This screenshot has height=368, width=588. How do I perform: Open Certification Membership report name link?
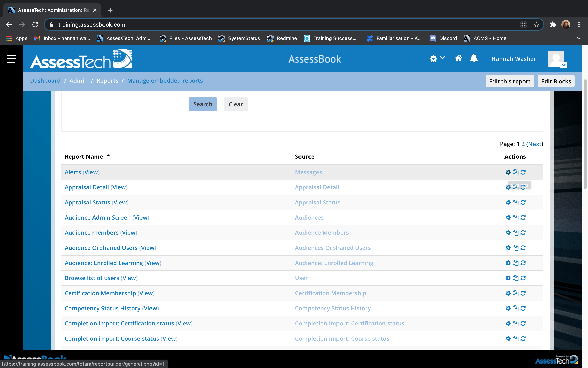tap(100, 293)
